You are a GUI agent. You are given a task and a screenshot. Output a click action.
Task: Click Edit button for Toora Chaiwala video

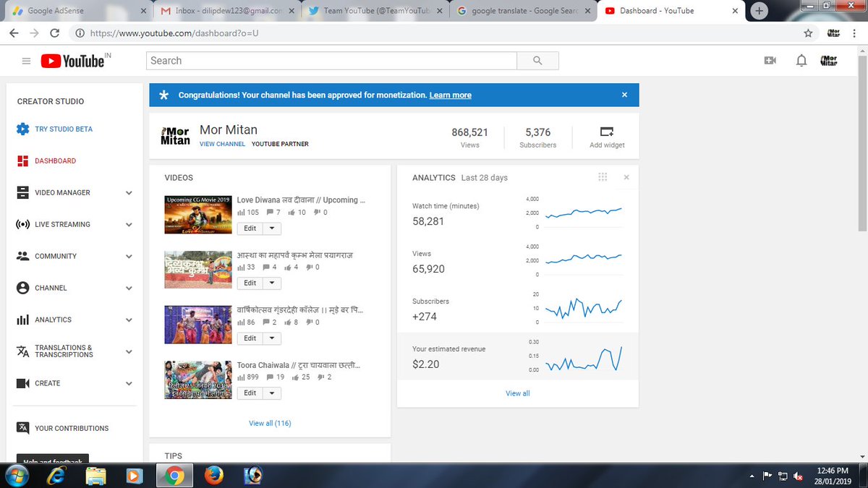coord(250,393)
